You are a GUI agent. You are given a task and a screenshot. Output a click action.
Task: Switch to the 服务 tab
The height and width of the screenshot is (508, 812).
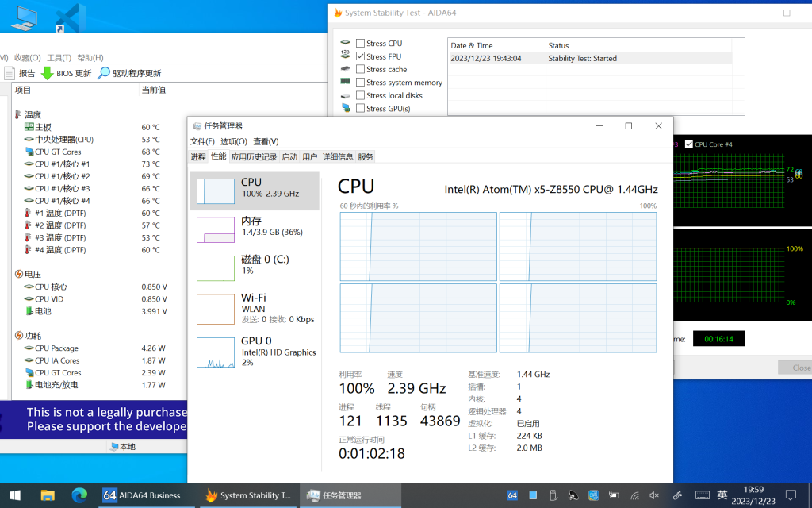tap(366, 156)
